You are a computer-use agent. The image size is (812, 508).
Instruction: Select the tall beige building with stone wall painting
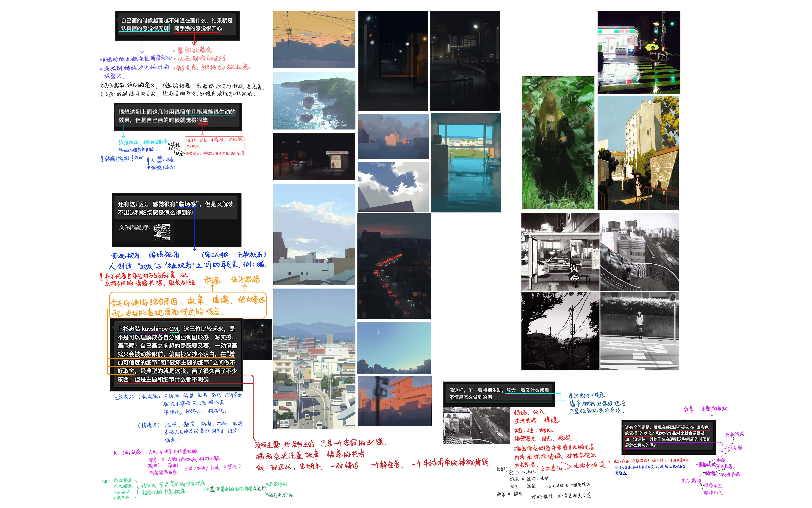638,153
